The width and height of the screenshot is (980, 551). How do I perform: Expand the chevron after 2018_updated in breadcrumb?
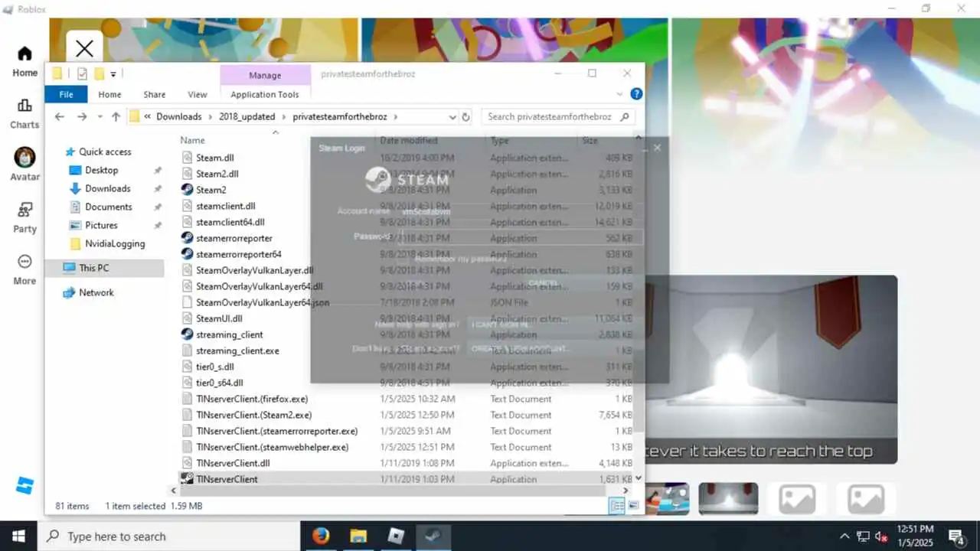click(x=283, y=117)
